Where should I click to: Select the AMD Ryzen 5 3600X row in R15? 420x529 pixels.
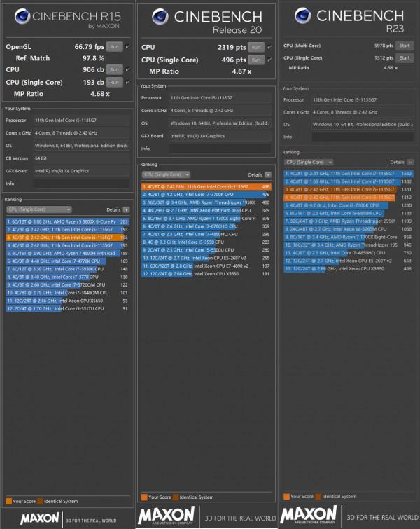coord(67,221)
